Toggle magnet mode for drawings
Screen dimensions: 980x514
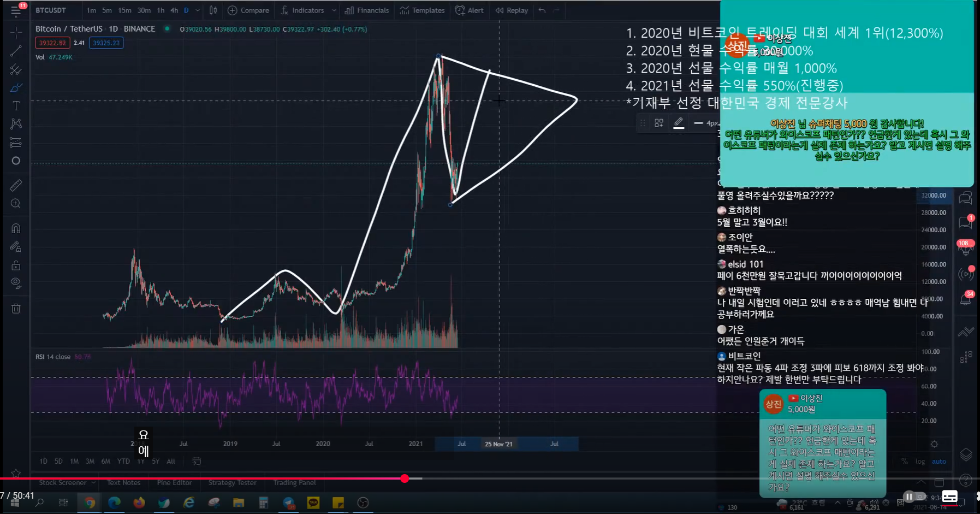tap(16, 228)
